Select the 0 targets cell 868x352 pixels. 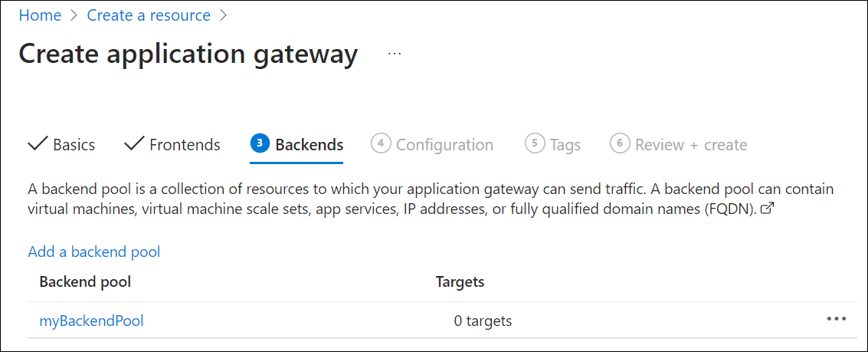point(483,321)
